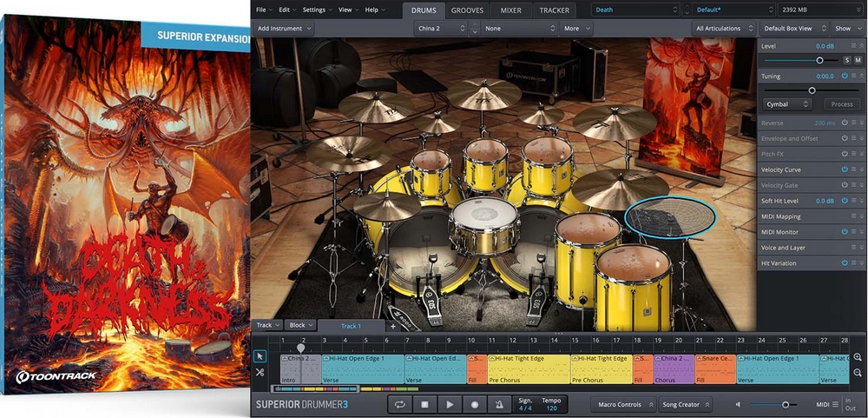Add a new track with the plus icon
Viewport: 868px width, 418px height.
pos(393,326)
